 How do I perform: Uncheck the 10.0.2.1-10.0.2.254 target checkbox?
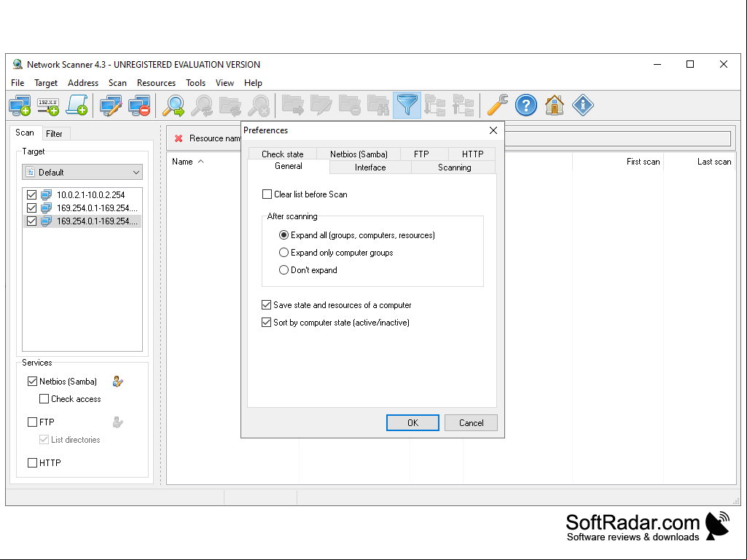(x=31, y=194)
